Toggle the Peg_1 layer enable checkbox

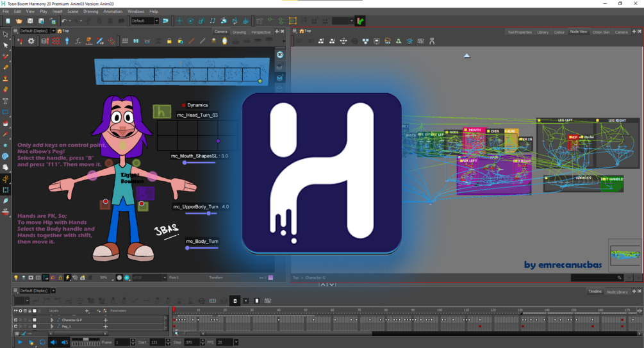[x=35, y=326]
